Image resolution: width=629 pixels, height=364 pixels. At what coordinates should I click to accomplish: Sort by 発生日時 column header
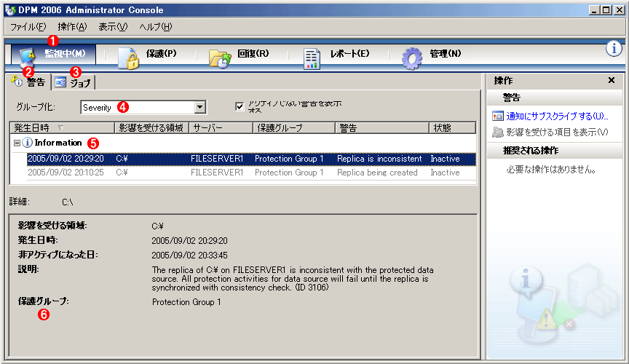pyautogui.click(x=62, y=128)
